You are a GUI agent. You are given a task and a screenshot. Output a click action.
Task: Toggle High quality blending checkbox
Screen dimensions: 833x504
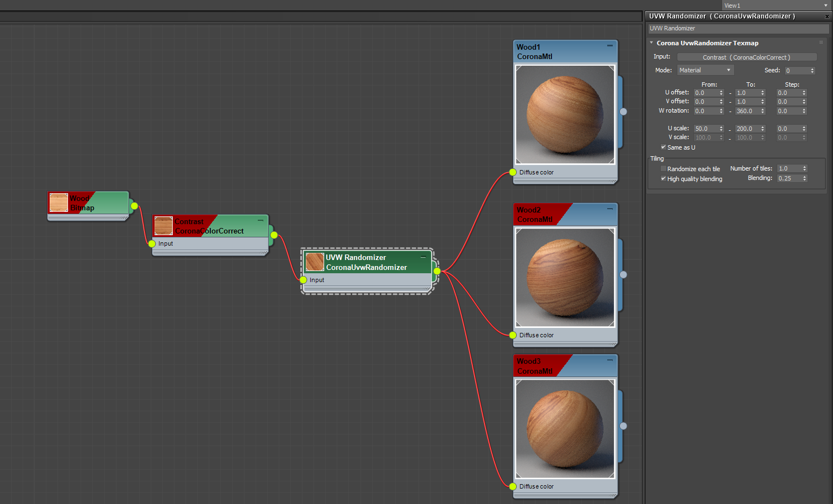(664, 179)
